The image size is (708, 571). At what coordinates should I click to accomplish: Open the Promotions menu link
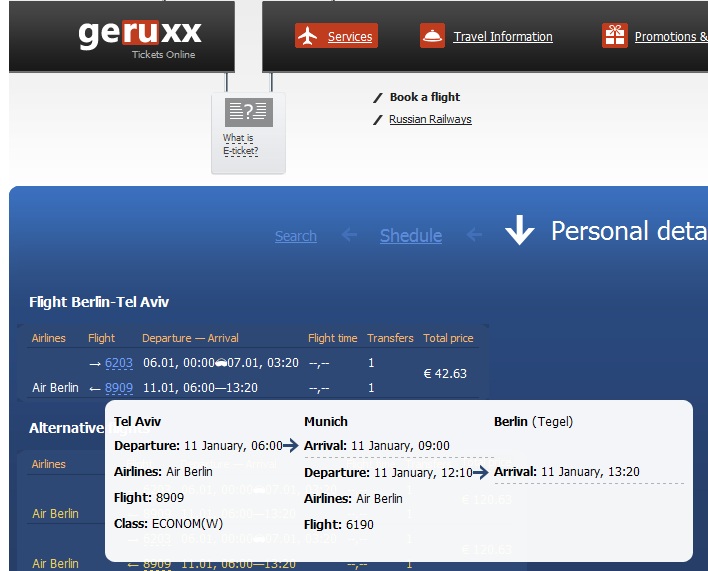pos(671,37)
